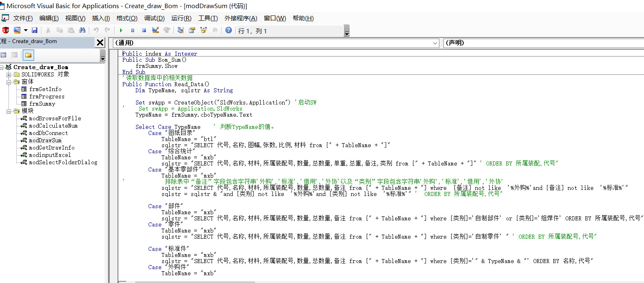Open the 编辑(E) menu
The height and width of the screenshot is (283, 644).
pos(49,18)
